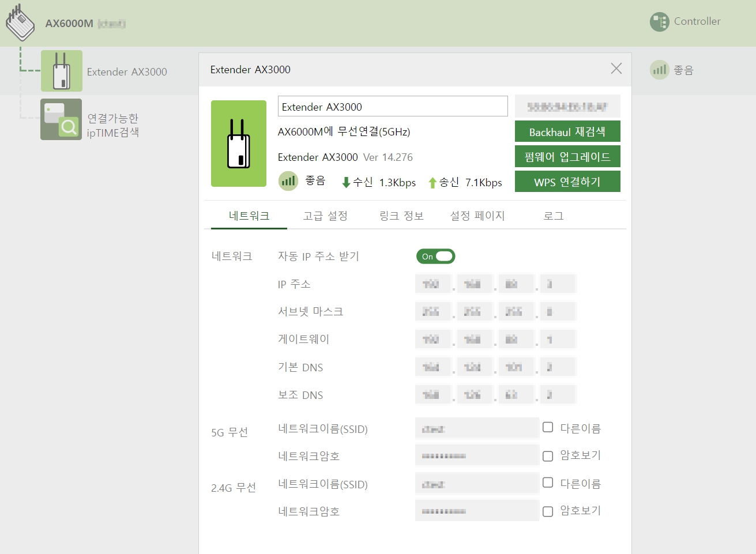Click the Controller label link

[x=697, y=21]
